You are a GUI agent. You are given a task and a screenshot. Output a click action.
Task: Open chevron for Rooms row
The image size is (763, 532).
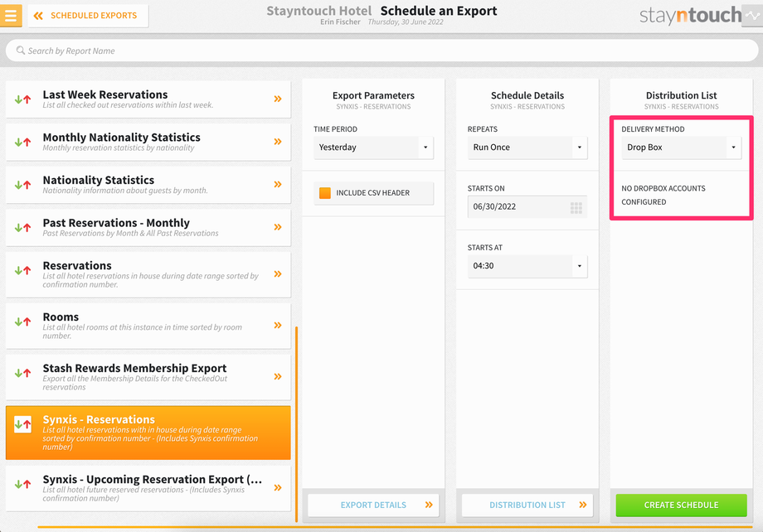pos(278,326)
